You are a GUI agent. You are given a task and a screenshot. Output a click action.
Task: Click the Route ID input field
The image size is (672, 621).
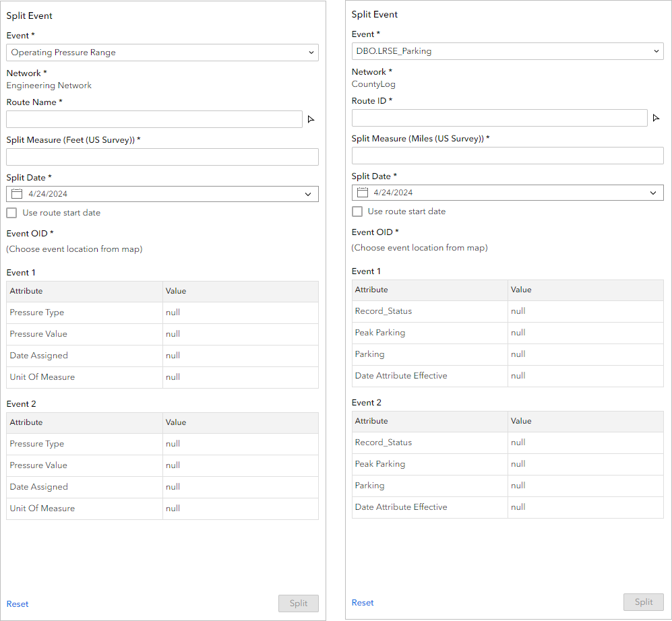(x=499, y=118)
